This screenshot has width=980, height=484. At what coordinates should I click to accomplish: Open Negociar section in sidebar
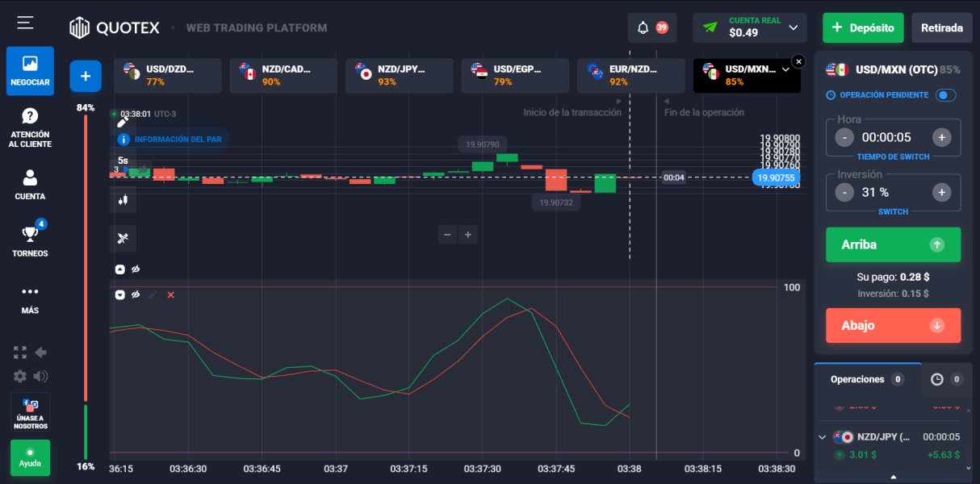pos(30,71)
